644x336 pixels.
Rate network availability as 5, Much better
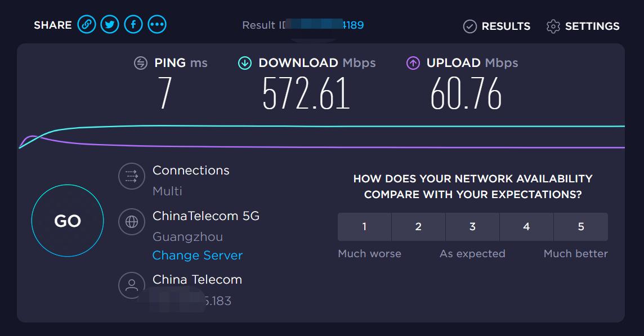(x=580, y=226)
